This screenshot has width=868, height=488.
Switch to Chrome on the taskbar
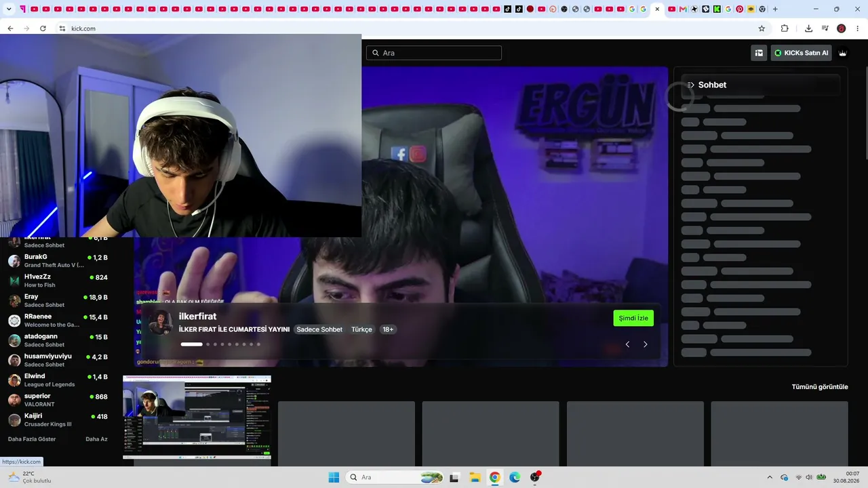point(495,477)
